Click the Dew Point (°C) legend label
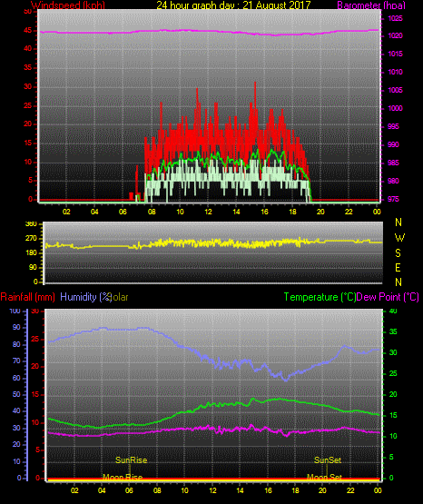The image size is (423, 504). 388,297
